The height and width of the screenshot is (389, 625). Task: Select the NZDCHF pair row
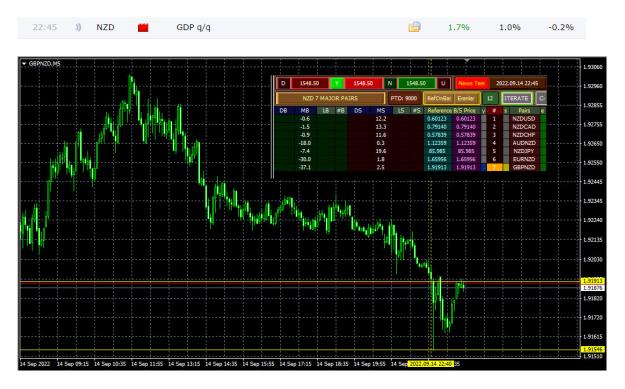[524, 135]
